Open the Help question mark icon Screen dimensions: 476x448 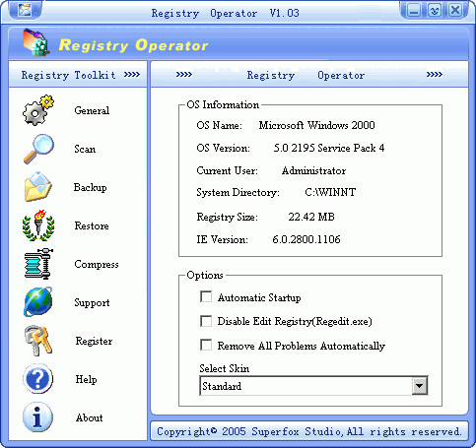pos(37,379)
